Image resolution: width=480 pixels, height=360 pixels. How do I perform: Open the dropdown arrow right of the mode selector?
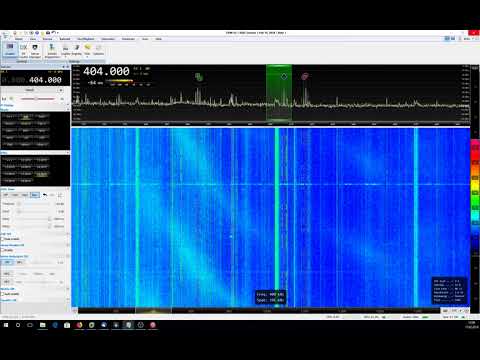tap(61, 90)
